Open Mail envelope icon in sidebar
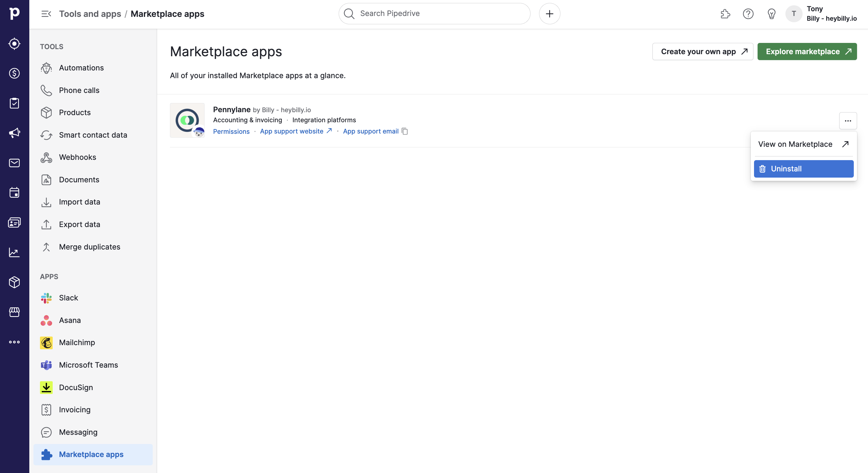This screenshot has height=473, width=868. coord(15,163)
